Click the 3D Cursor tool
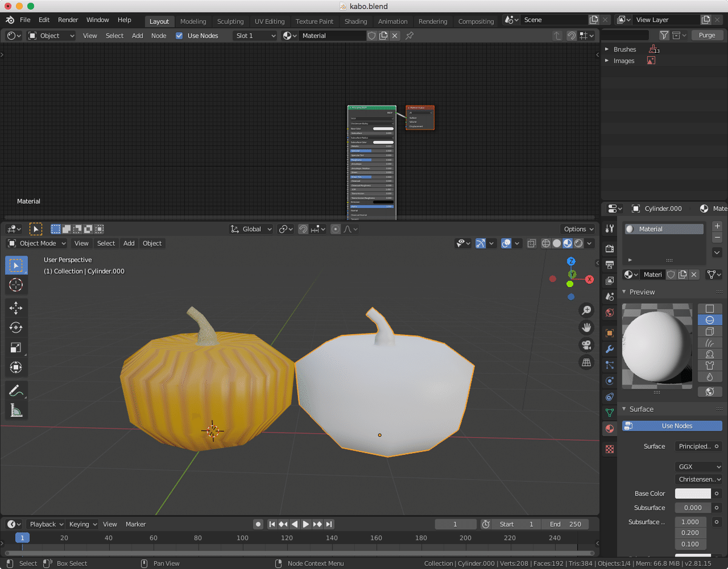 pyautogui.click(x=16, y=284)
